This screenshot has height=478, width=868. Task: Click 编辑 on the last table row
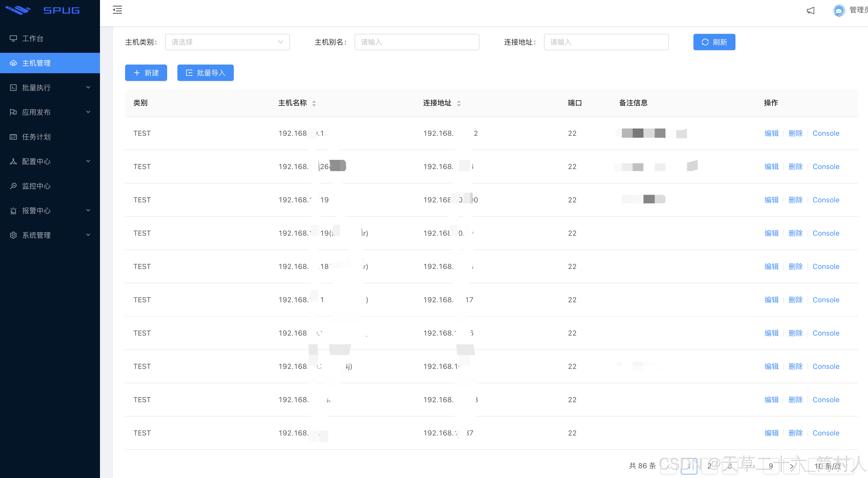(772, 433)
